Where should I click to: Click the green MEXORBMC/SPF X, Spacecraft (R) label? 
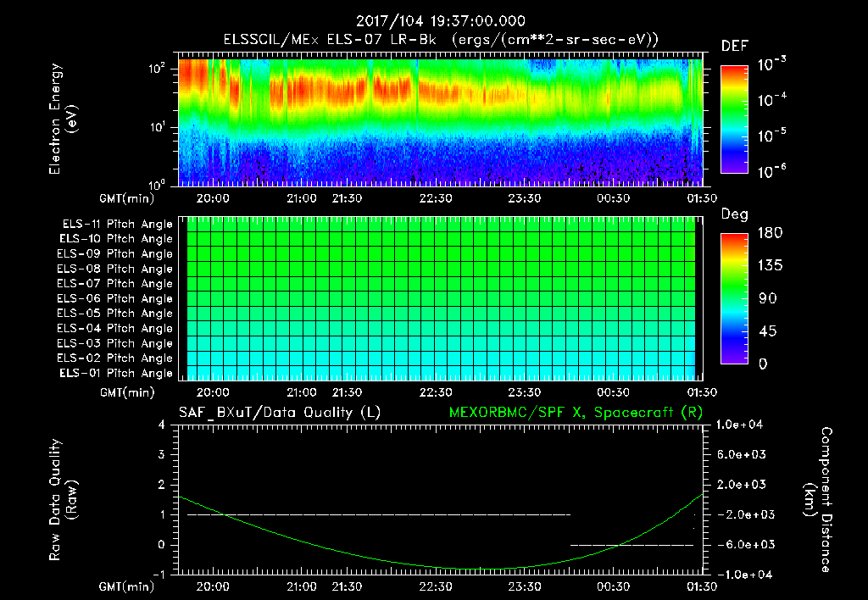tap(576, 413)
